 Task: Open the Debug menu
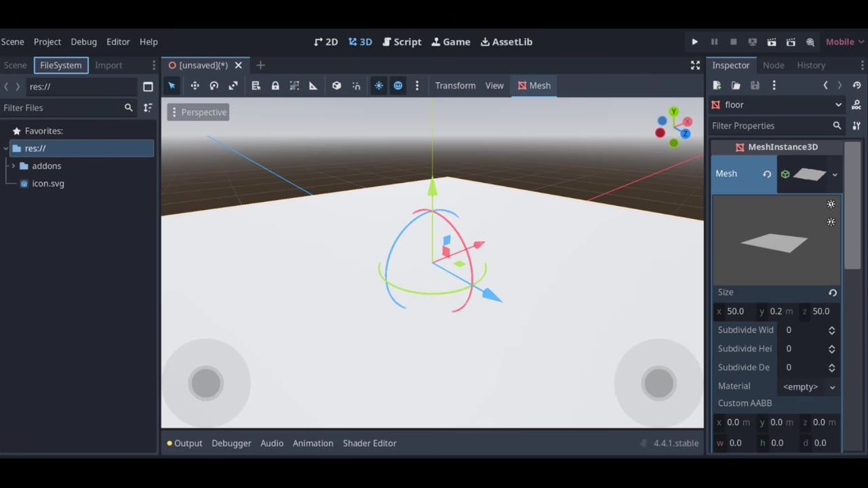pyautogui.click(x=84, y=42)
